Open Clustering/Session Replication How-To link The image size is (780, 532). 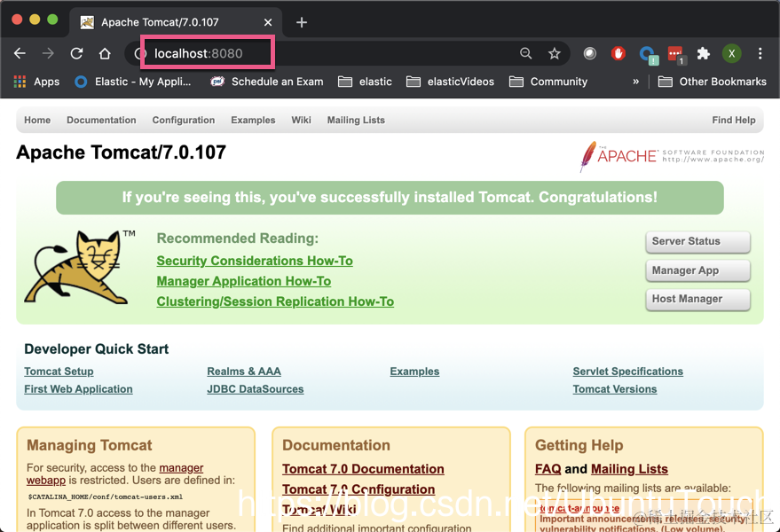click(x=275, y=301)
